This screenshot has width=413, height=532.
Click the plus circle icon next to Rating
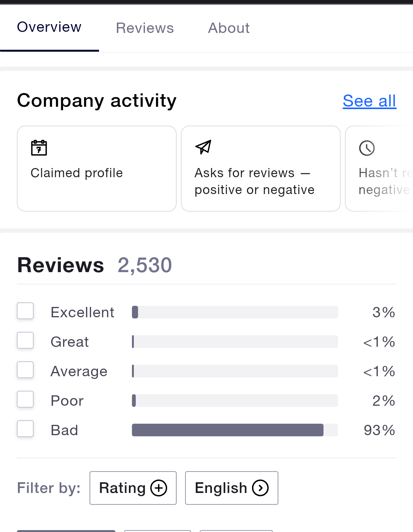pos(159,488)
